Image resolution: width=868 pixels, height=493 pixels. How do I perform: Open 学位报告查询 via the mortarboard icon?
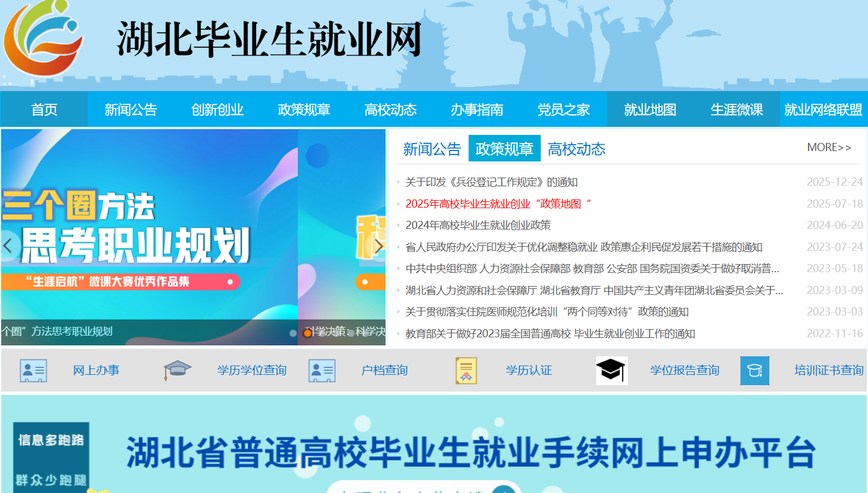612,370
